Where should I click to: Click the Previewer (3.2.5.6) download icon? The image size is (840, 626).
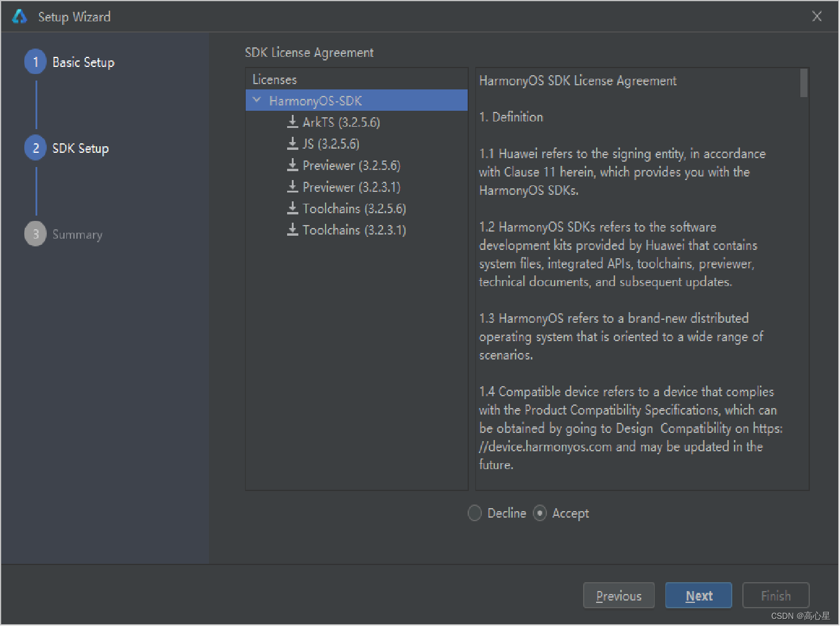292,165
